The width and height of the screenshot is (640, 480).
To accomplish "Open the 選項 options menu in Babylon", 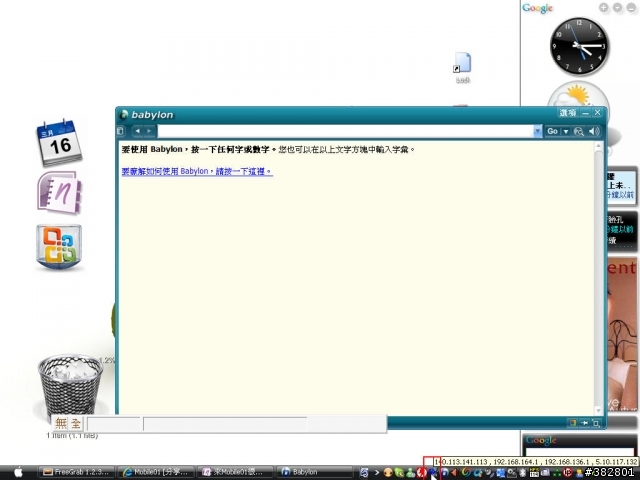I will point(568,113).
